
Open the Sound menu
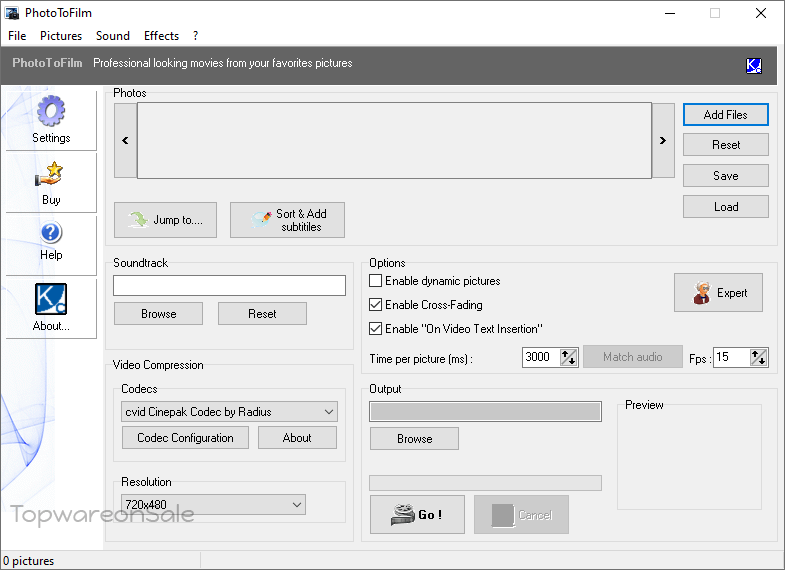click(x=113, y=36)
